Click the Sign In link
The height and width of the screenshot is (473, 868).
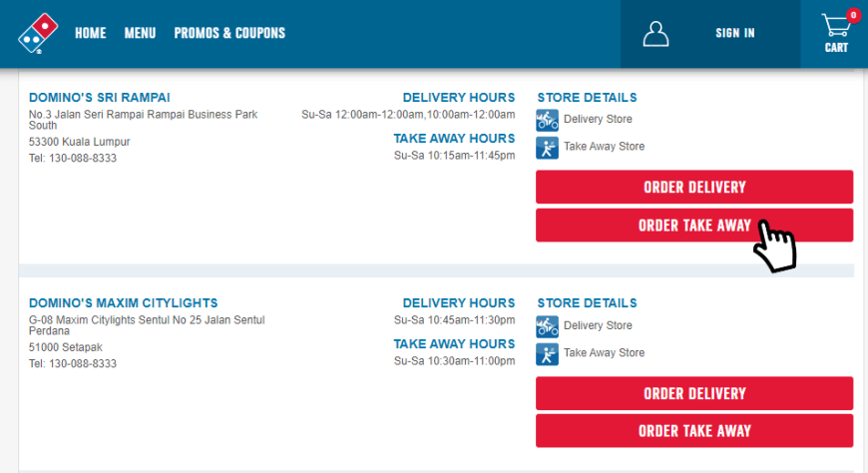click(x=734, y=33)
